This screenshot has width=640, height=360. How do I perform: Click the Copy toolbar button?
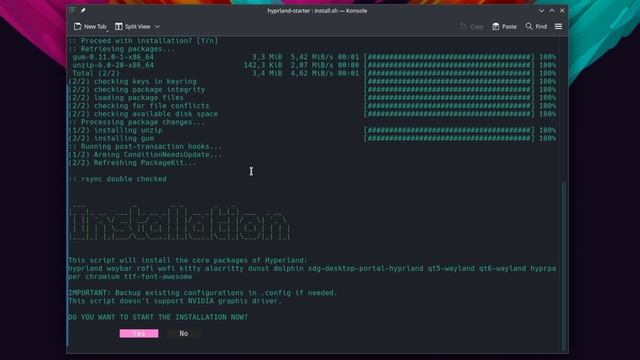pos(471,27)
